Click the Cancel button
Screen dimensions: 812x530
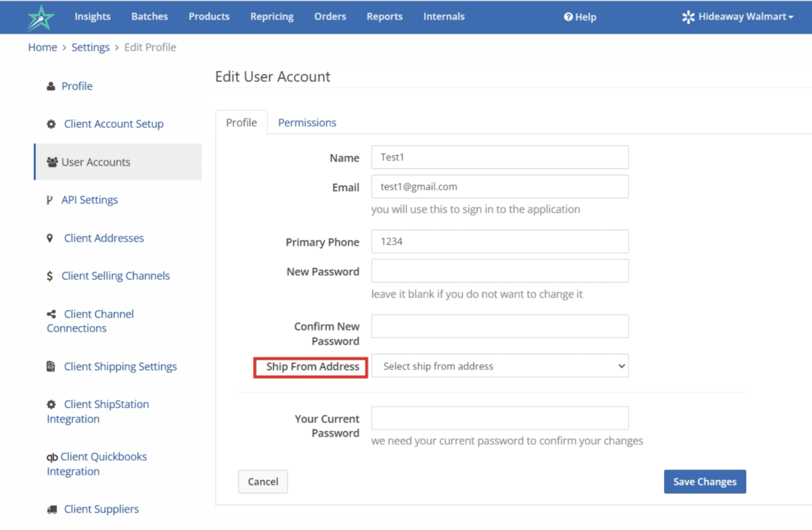click(x=263, y=481)
